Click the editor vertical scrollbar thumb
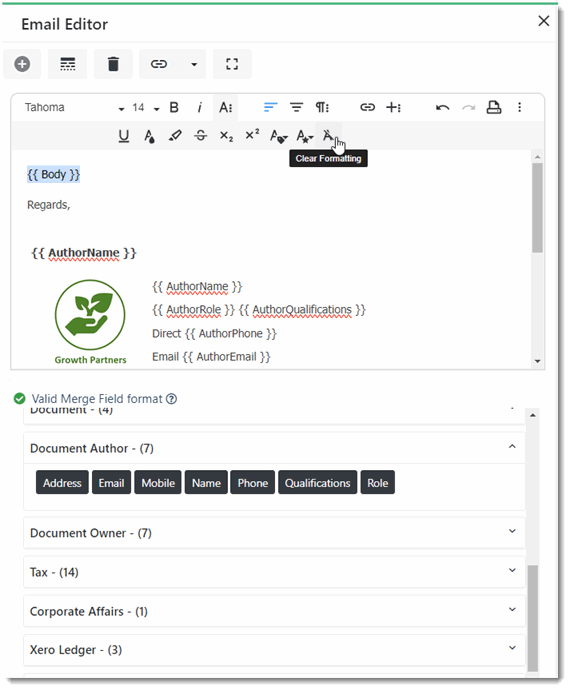 537,208
